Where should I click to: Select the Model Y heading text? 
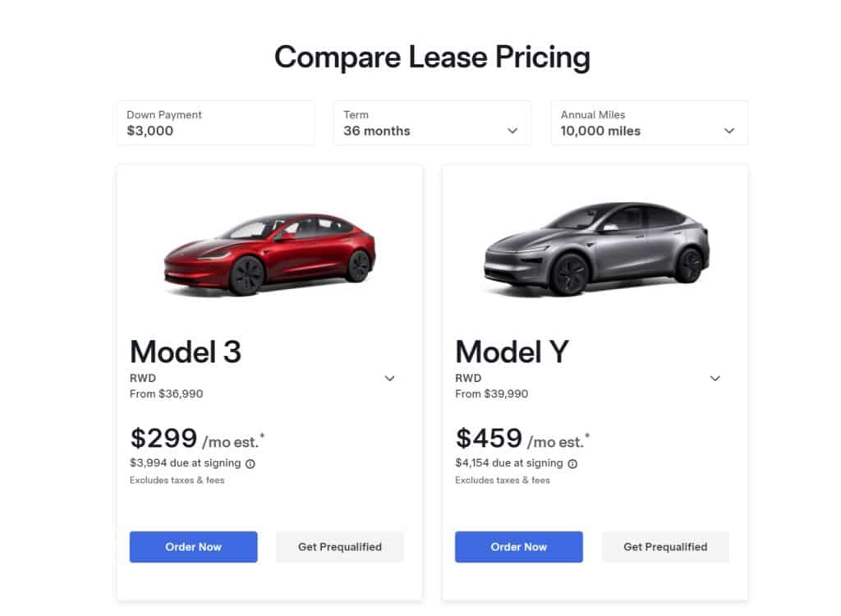coord(510,352)
